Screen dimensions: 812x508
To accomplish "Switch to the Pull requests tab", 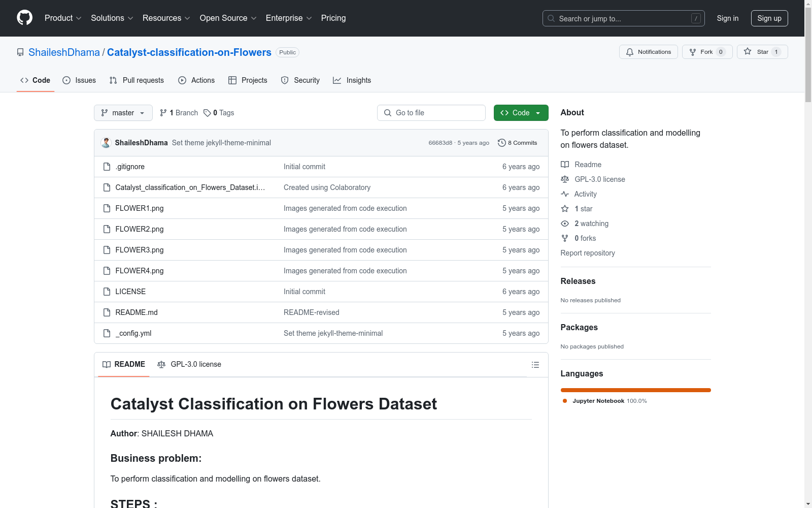I will [137, 80].
